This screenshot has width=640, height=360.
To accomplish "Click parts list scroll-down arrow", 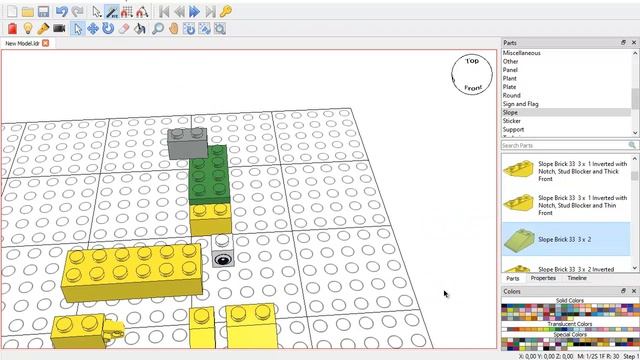I will click(x=635, y=268).
